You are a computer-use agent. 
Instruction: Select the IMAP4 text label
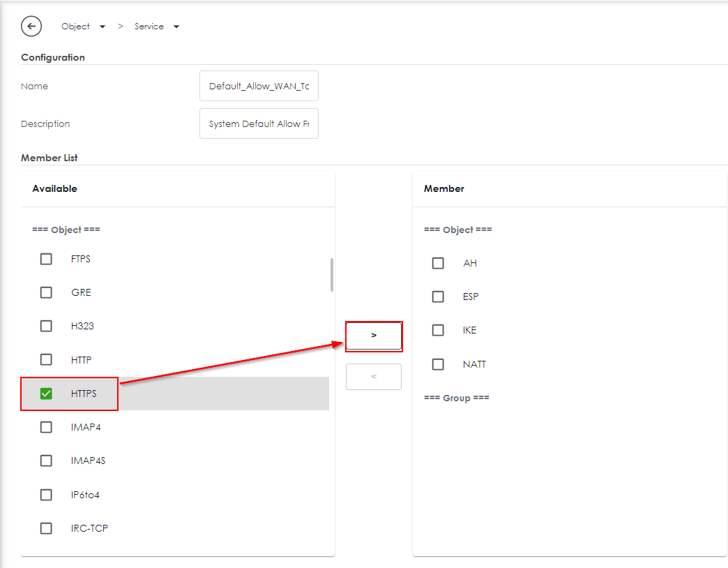click(x=86, y=427)
